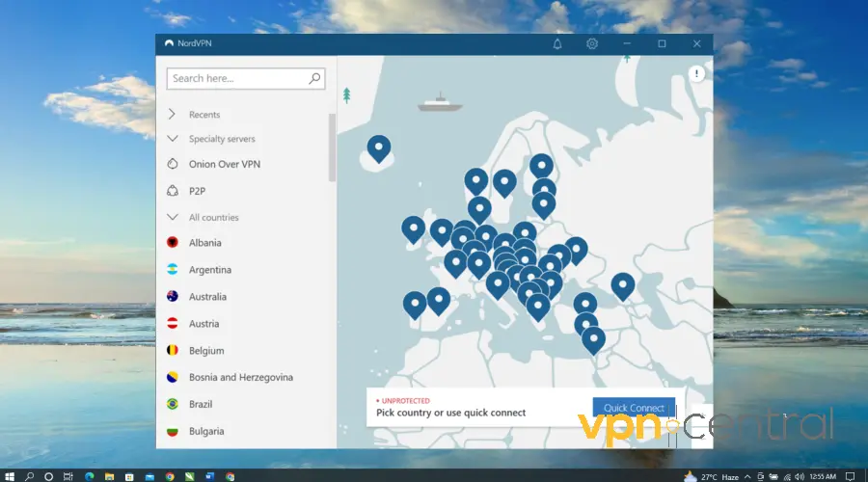The height and width of the screenshot is (482, 868).
Task: Launch Microsoft Edge from taskbar
Action: (x=89, y=476)
